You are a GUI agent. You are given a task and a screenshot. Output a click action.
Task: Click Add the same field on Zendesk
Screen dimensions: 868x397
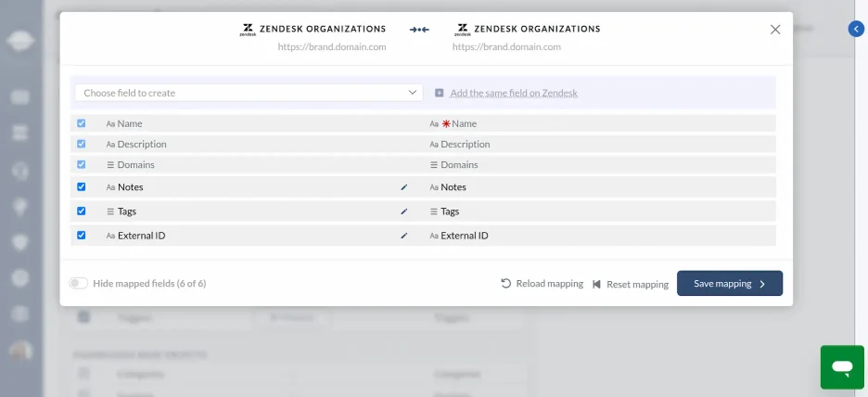point(514,93)
